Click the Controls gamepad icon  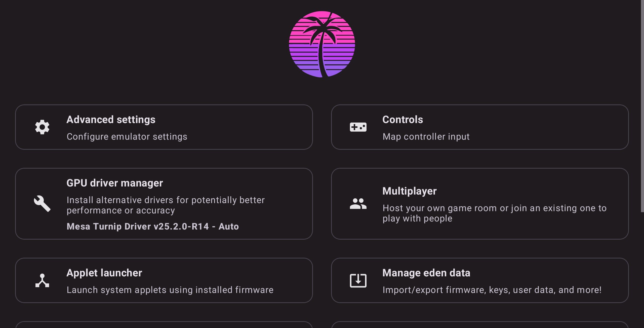pyautogui.click(x=358, y=127)
